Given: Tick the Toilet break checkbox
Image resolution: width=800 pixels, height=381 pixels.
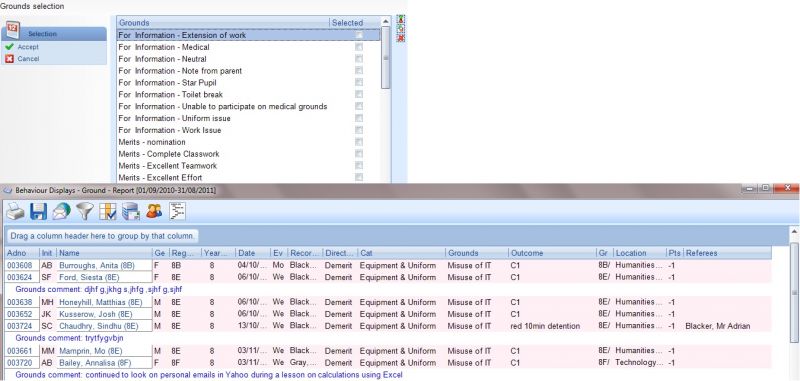Looking at the screenshot, I should 359,94.
